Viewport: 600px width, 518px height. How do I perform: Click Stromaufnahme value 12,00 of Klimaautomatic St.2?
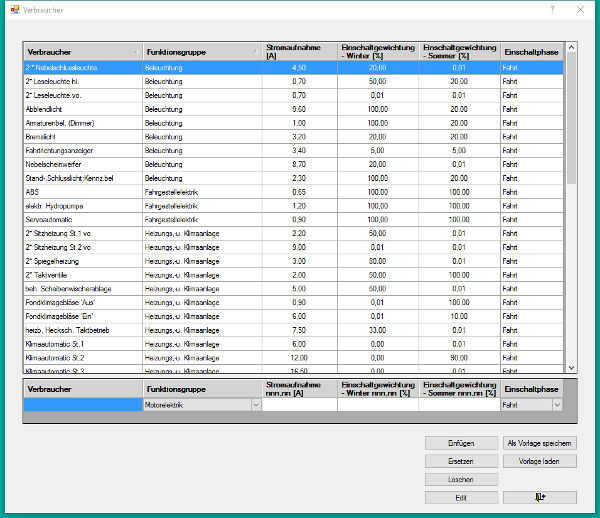tap(299, 358)
